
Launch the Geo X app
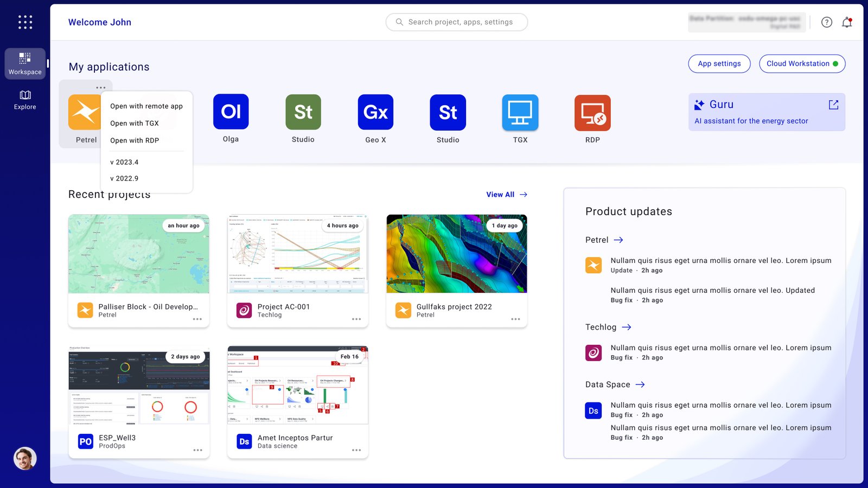click(x=375, y=112)
